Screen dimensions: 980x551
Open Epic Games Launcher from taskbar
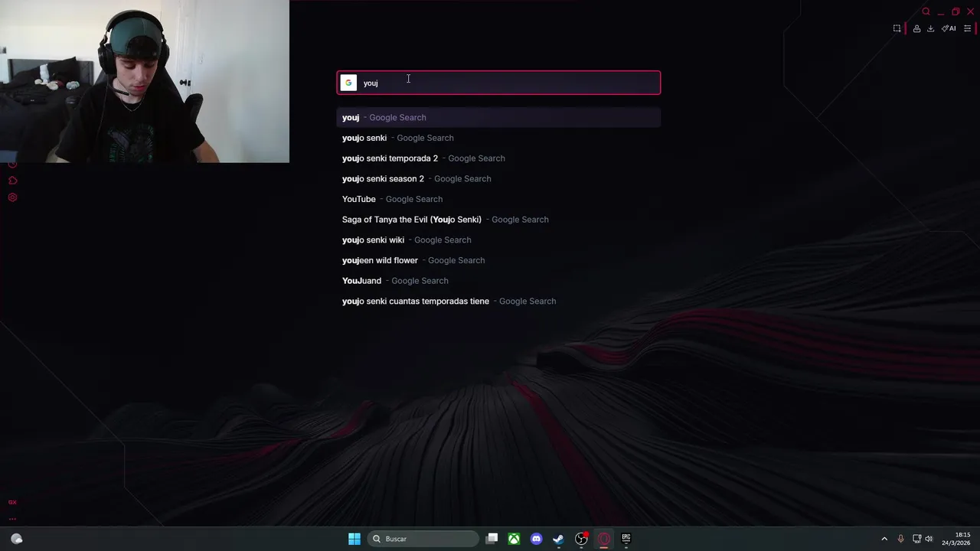point(626,539)
